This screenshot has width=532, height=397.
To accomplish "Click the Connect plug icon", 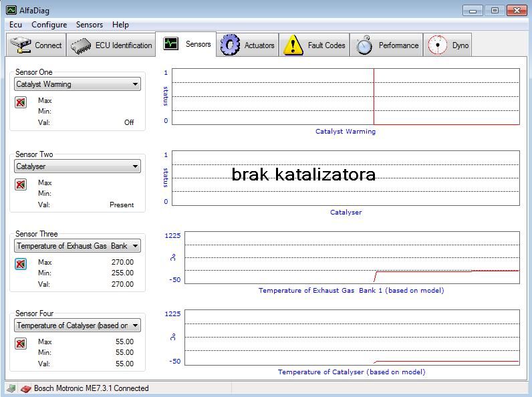I will (x=21, y=45).
